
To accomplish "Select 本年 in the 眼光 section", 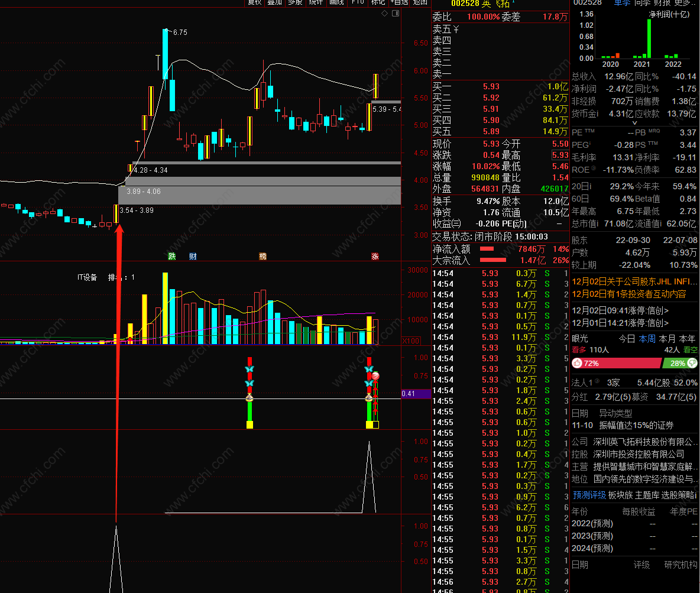I will (x=687, y=339).
